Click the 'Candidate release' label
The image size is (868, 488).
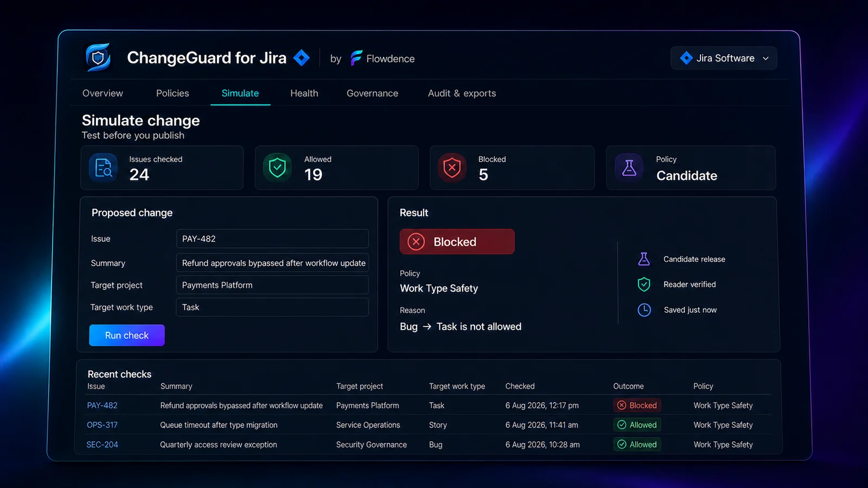pos(694,259)
